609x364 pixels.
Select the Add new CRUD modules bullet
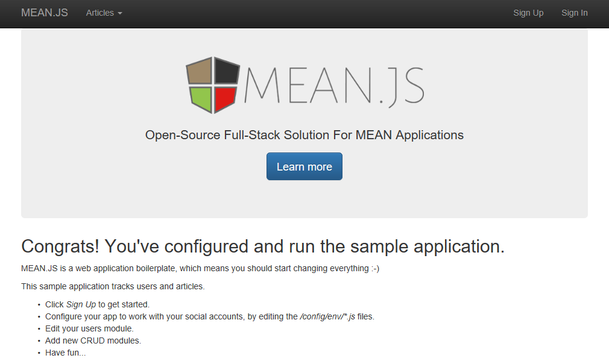pyautogui.click(x=93, y=340)
